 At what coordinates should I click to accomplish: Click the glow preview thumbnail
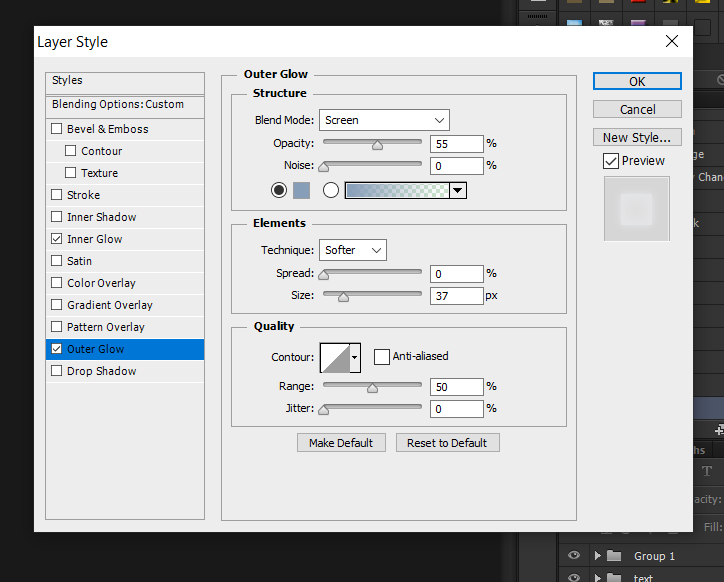(635, 209)
